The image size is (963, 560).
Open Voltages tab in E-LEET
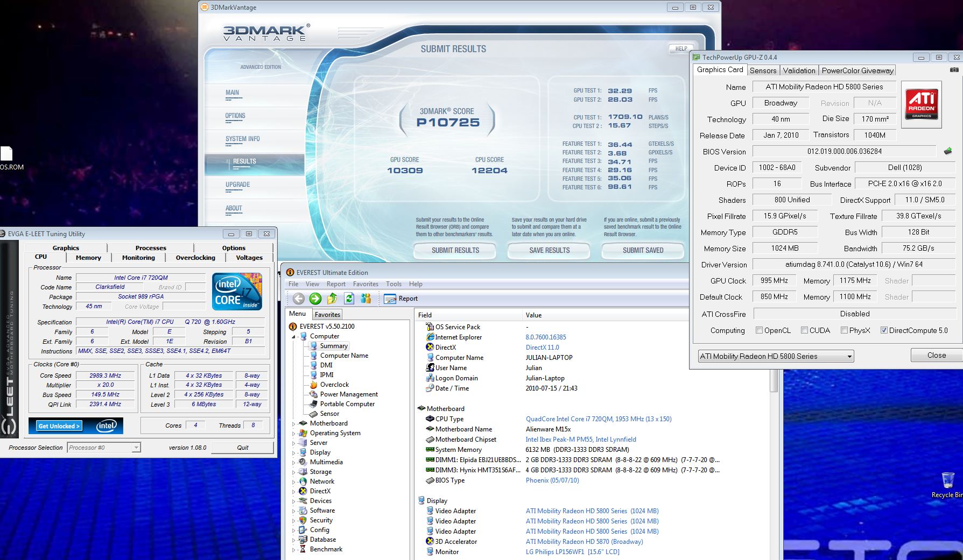(249, 258)
